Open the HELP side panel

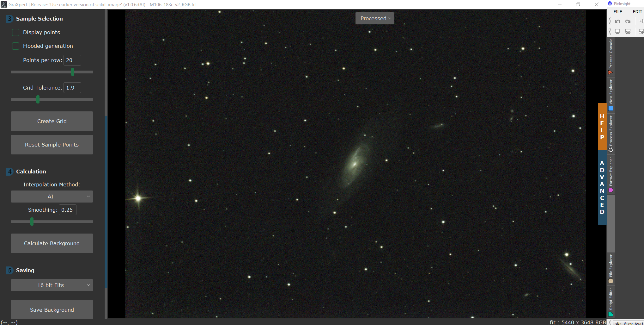click(x=602, y=127)
